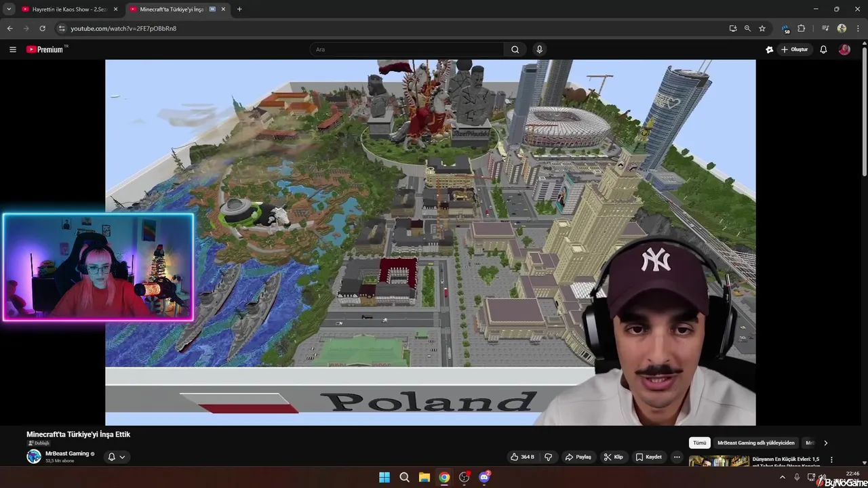Save video with Kaydet button
Viewport: 868px width, 488px height.
click(x=648, y=457)
